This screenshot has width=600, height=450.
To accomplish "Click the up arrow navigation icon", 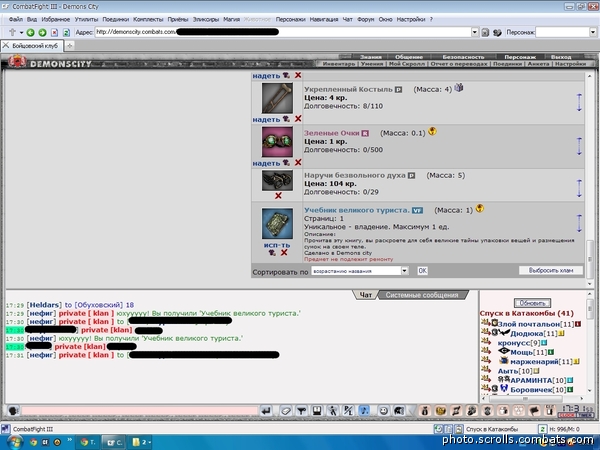I will point(12,32).
